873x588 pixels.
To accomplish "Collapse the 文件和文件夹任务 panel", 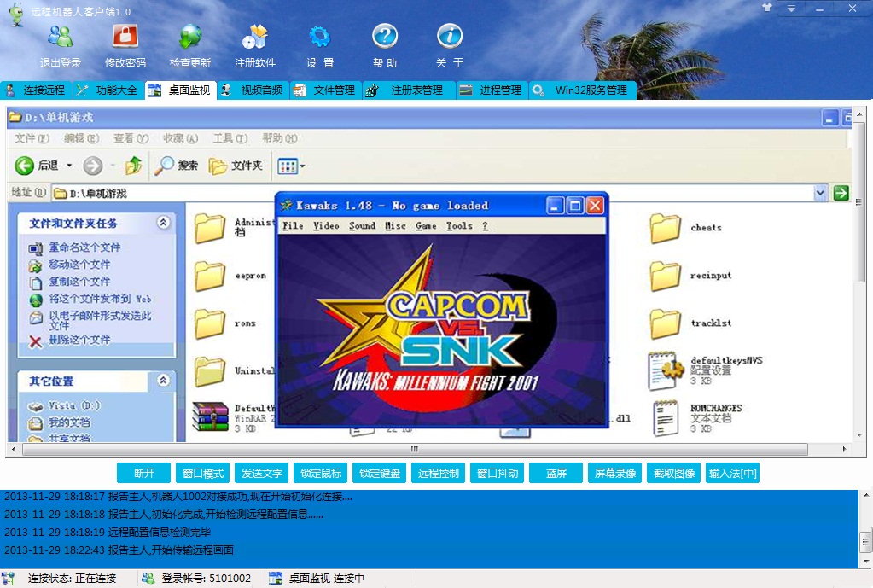I will (163, 223).
